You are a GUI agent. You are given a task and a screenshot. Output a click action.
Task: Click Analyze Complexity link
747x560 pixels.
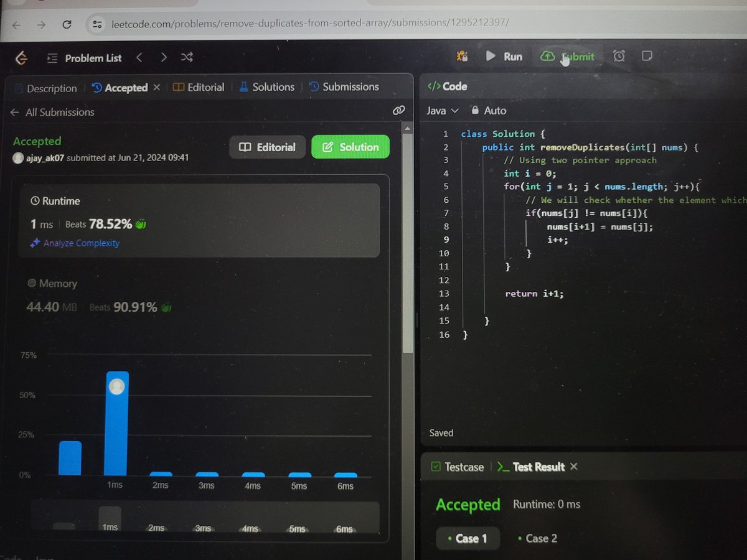pyautogui.click(x=75, y=243)
